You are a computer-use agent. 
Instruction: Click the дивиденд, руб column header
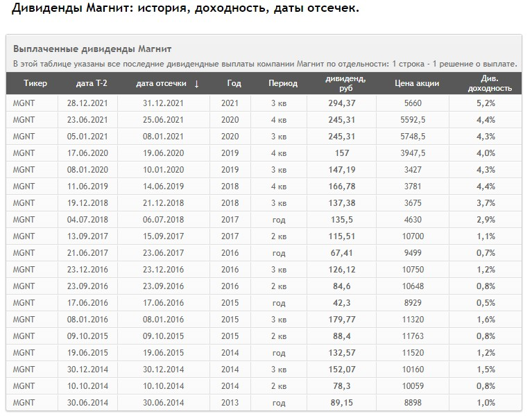point(345,83)
